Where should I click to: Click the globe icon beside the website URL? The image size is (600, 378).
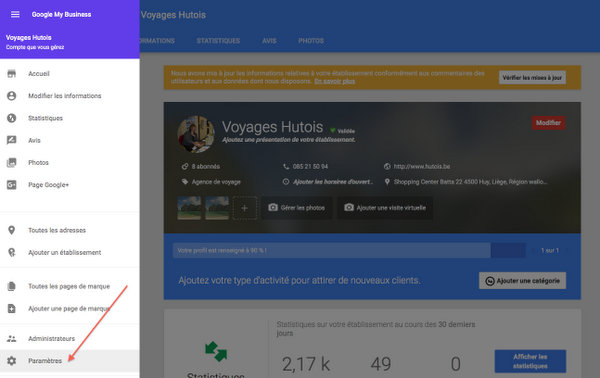[x=387, y=166]
